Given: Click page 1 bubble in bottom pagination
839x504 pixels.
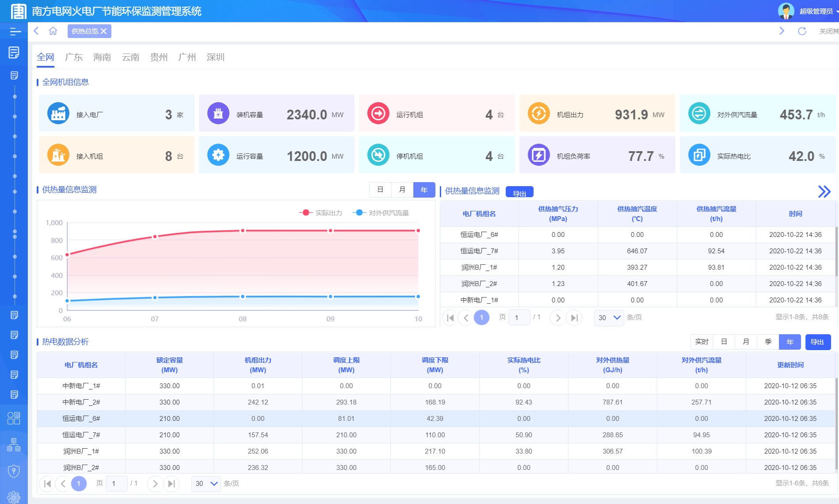Looking at the screenshot, I should point(79,484).
